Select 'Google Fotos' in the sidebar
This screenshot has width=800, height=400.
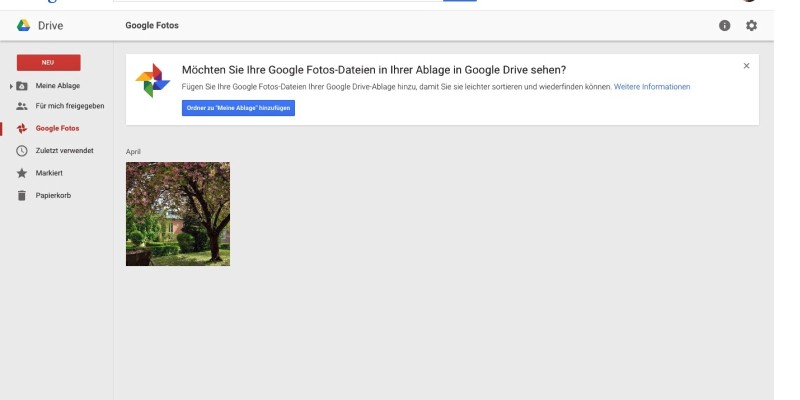tap(57, 128)
